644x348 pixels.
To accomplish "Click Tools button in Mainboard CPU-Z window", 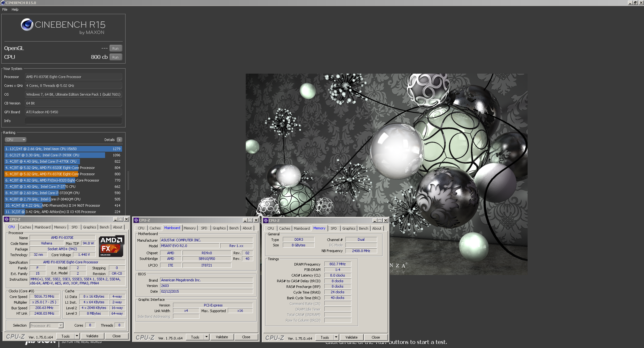I will [195, 337].
